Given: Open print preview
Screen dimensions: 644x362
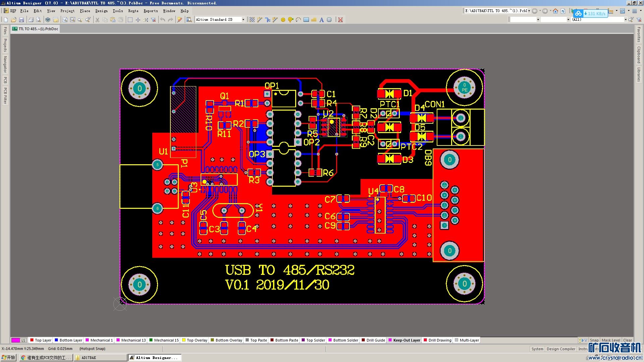Looking at the screenshot, I should (x=39, y=20).
